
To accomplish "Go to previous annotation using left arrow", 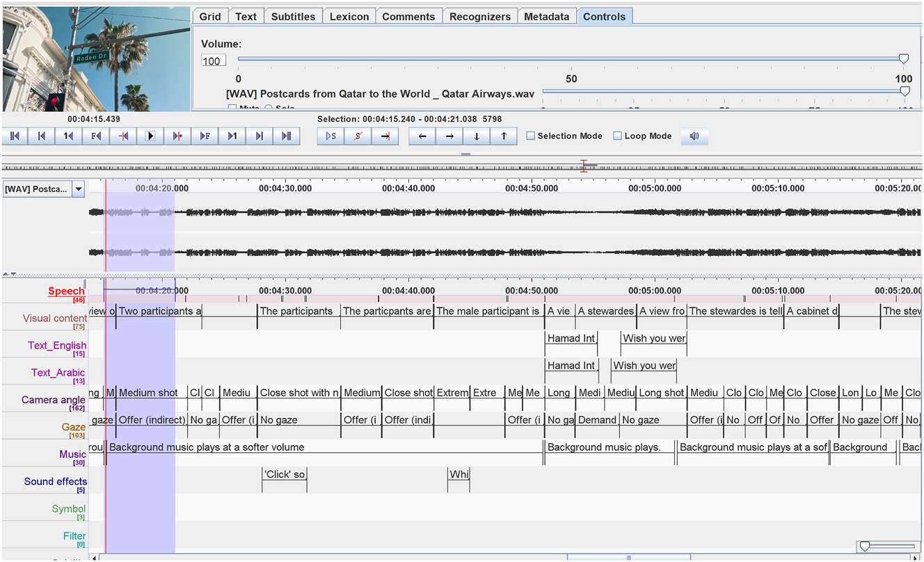I will 422,136.
